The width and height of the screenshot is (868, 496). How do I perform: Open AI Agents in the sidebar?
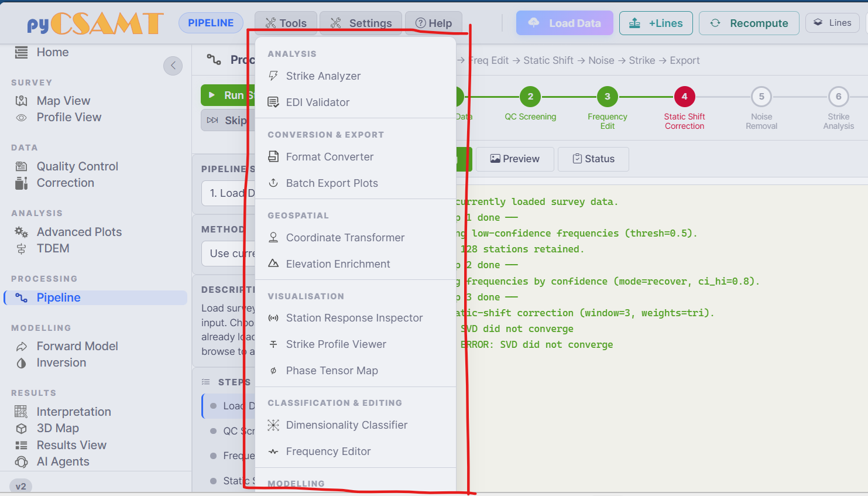click(63, 461)
